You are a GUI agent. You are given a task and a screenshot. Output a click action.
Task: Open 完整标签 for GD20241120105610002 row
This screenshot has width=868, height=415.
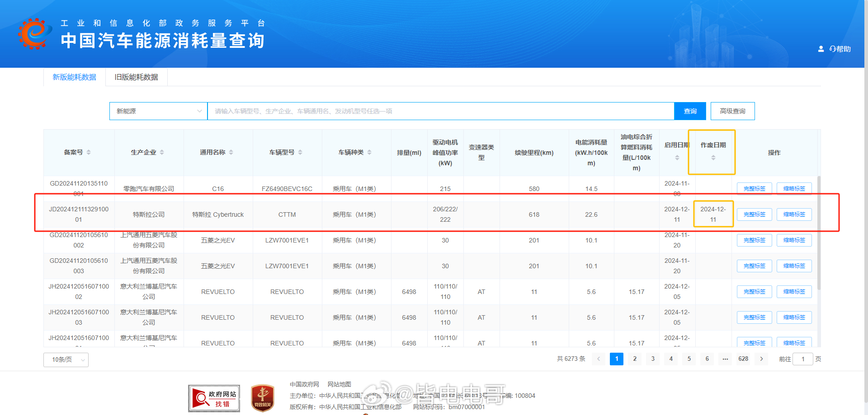[755, 240]
